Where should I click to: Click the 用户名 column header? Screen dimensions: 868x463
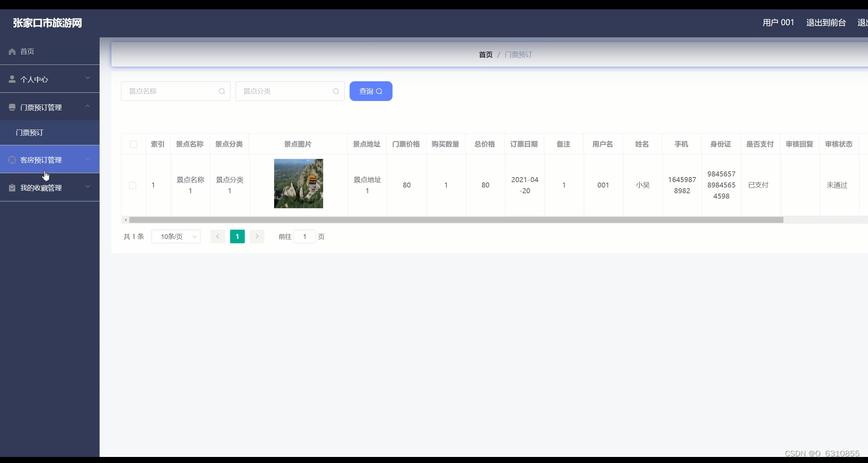[x=603, y=144]
